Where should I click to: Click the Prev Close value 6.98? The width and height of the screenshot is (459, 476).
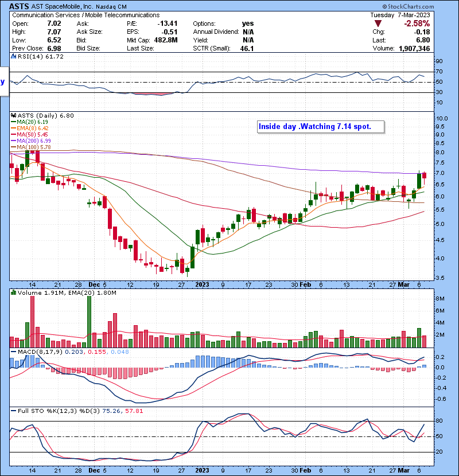pos(54,49)
